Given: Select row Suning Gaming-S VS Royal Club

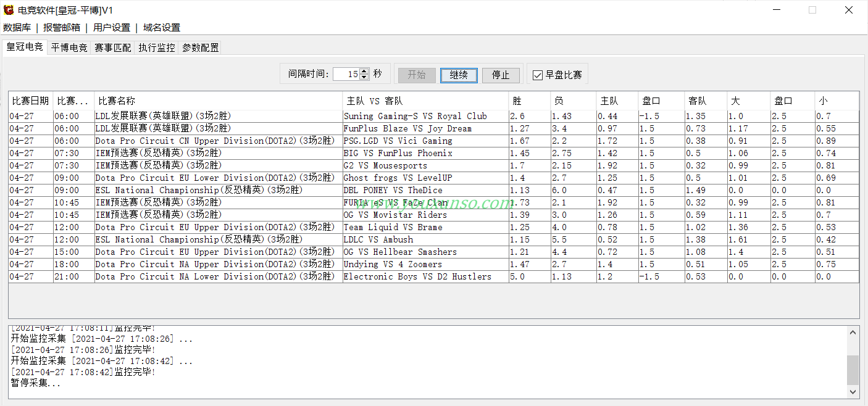Looking at the screenshot, I should click(433, 116).
